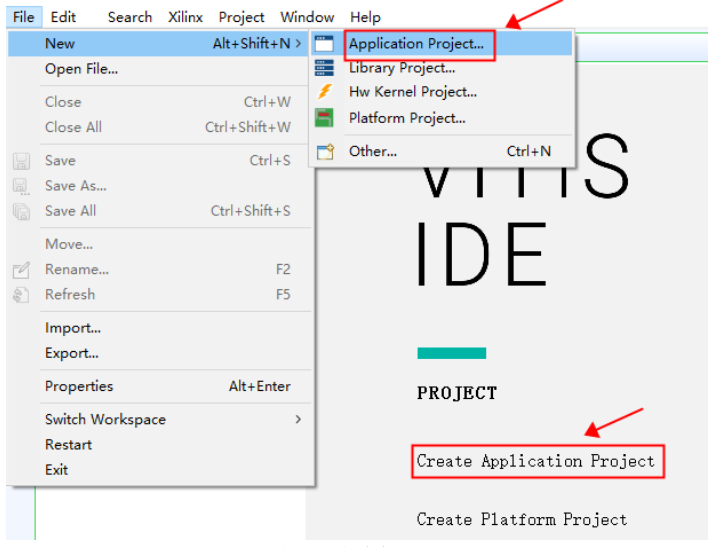The image size is (718, 547).
Task: Click the Hw Kernel lightning icon
Action: [x=325, y=92]
